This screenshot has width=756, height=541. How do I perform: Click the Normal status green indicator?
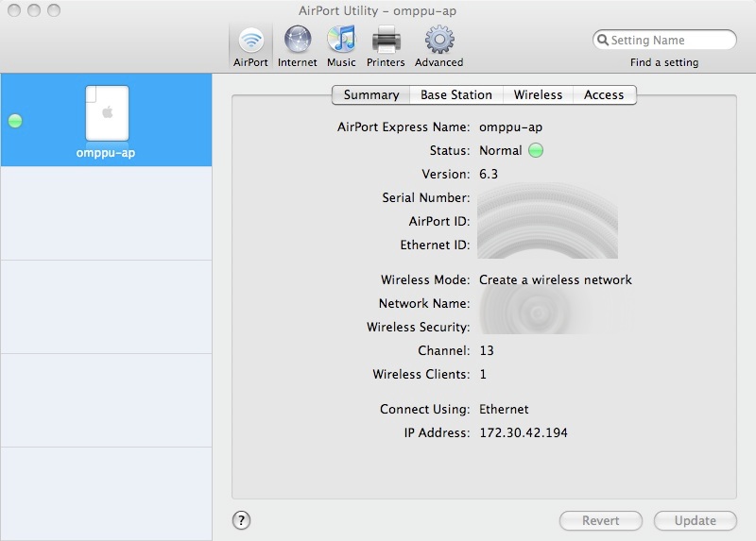click(536, 150)
